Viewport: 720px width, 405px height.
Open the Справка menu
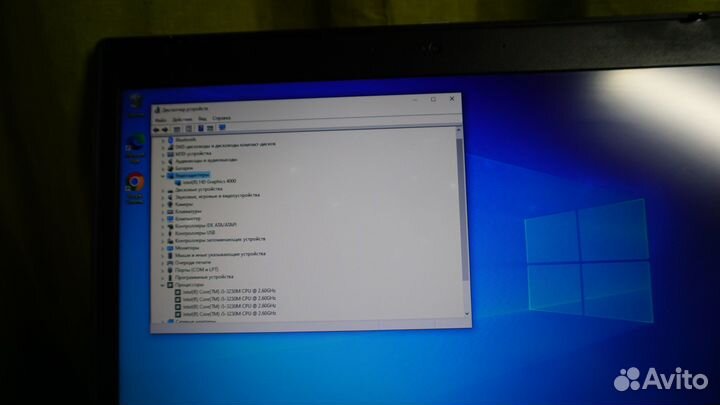[222, 118]
